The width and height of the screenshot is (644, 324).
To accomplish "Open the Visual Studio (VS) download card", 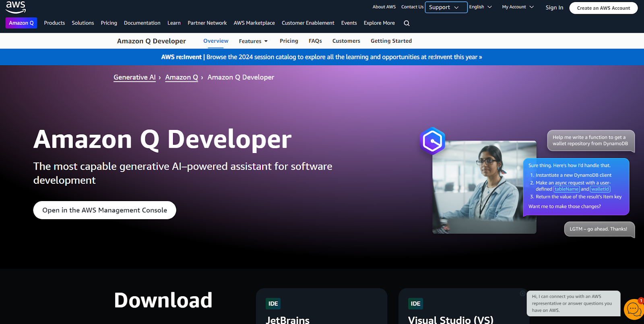I will [464, 306].
